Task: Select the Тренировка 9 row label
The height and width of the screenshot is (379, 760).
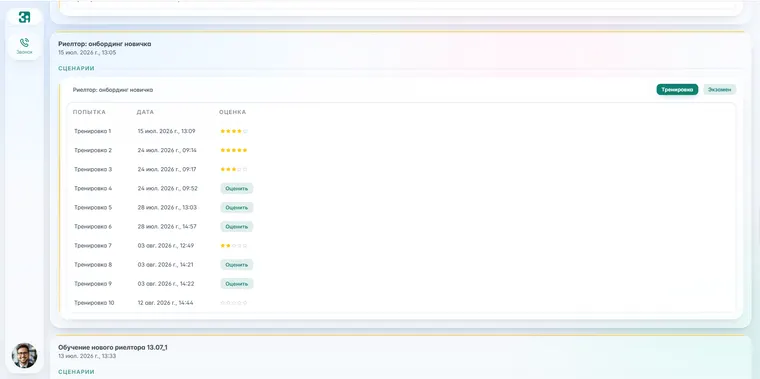Action: point(93,284)
